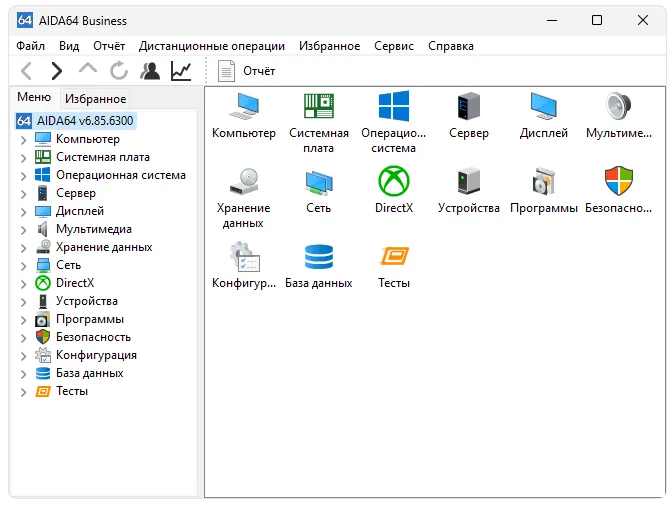Select the large Windows Операционная система icon
The height and width of the screenshot is (505, 672).
coord(393,105)
